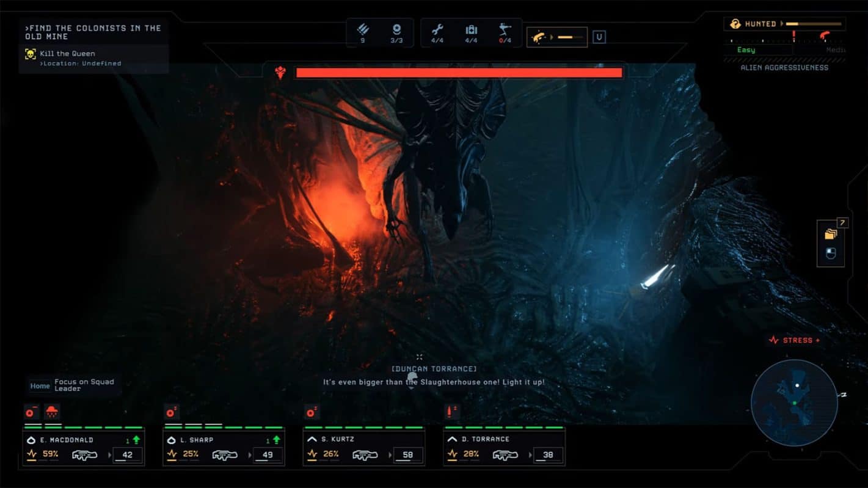Click L. Sharp's green level-up arrow
The width and height of the screenshot is (868, 488).
point(277,439)
